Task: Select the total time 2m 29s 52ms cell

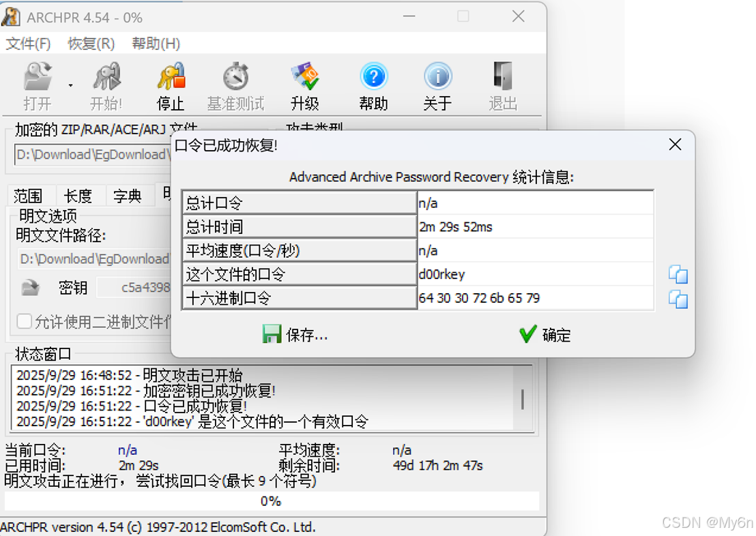Action: point(535,227)
